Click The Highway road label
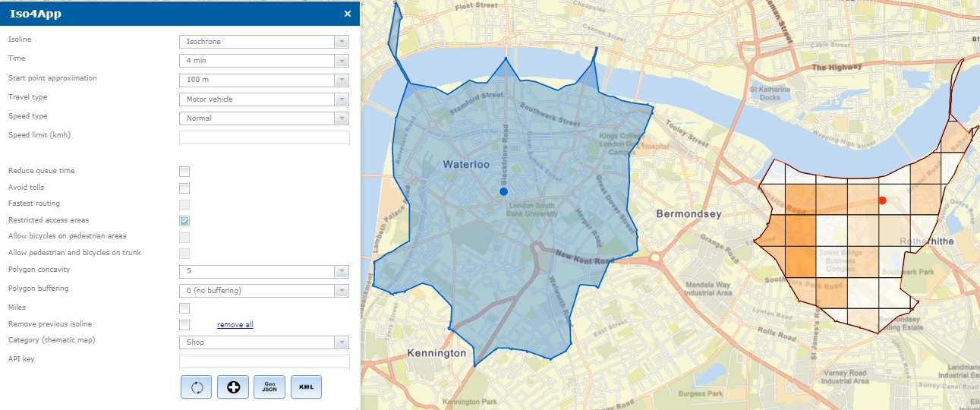The image size is (980, 410). [x=836, y=68]
